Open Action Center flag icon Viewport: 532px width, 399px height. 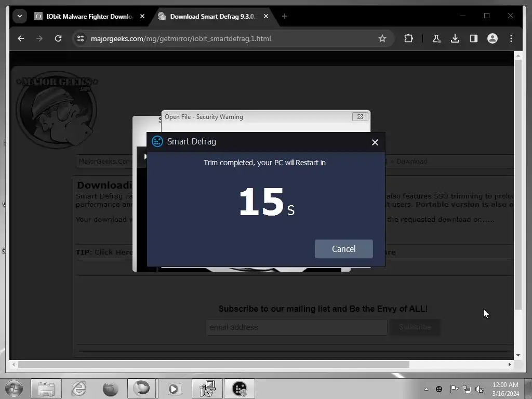(x=454, y=389)
